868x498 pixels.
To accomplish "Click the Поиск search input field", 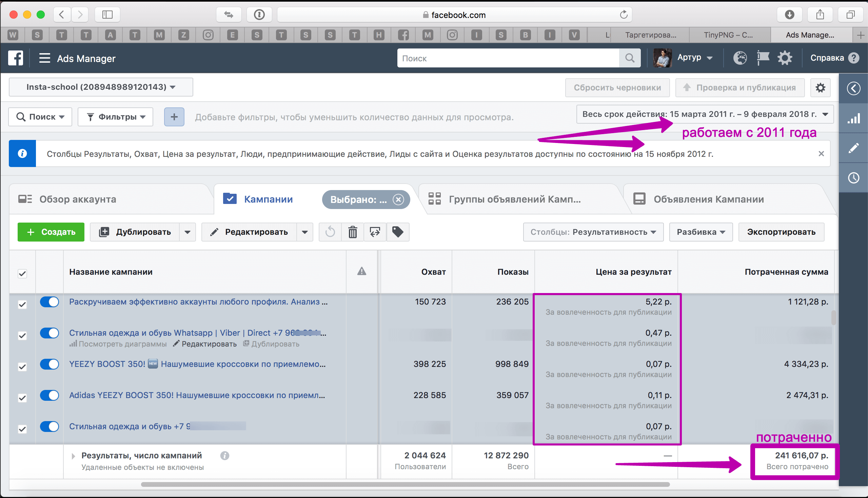I will click(x=508, y=58).
